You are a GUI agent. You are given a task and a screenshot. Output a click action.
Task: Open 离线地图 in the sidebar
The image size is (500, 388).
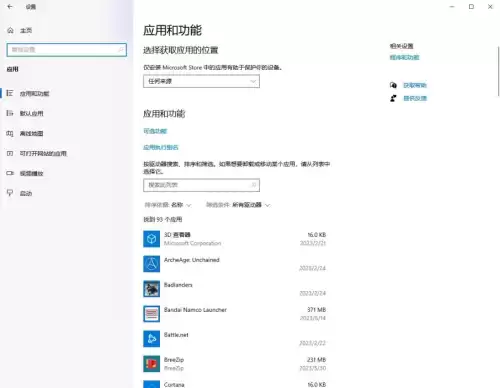(x=31, y=133)
